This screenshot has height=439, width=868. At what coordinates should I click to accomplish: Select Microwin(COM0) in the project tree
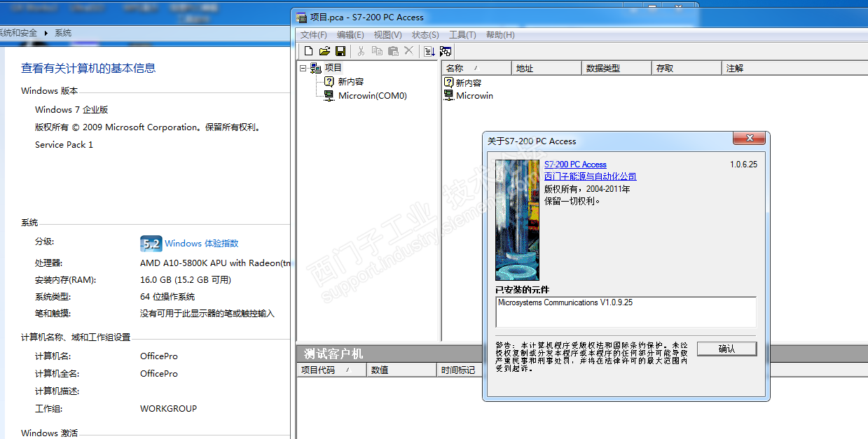click(373, 96)
